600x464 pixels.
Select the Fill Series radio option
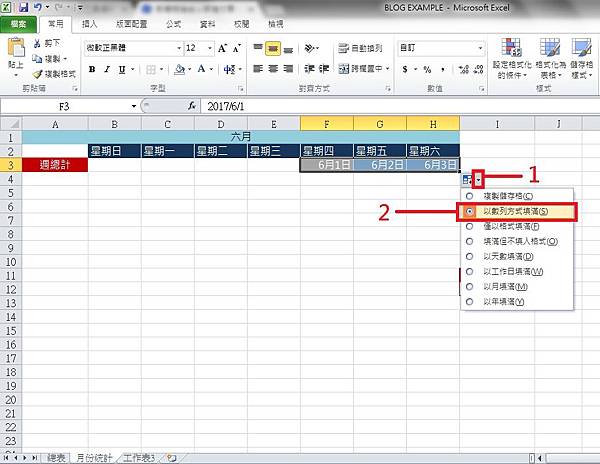coord(469,211)
